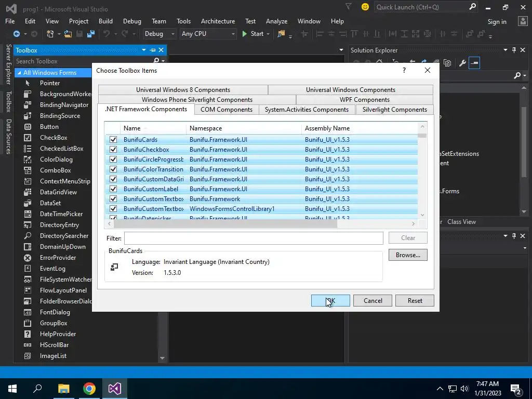Click the Find in Files toolbar icon

281,34
